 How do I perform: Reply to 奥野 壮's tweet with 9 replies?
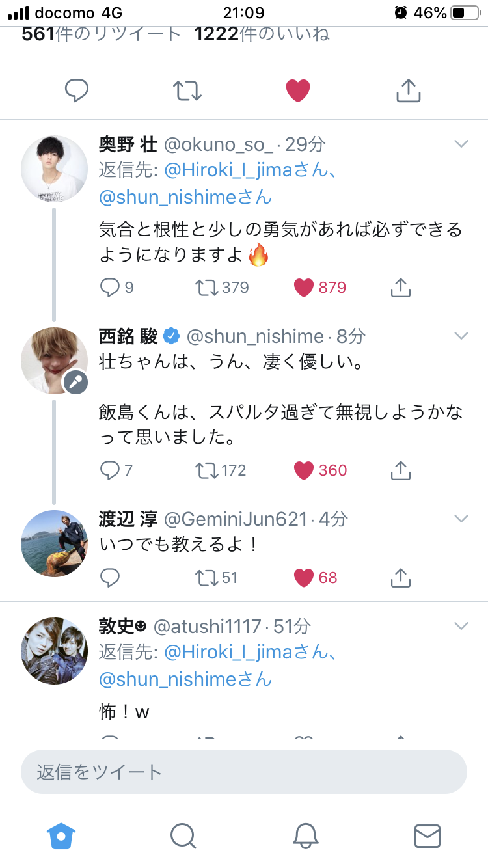110,287
